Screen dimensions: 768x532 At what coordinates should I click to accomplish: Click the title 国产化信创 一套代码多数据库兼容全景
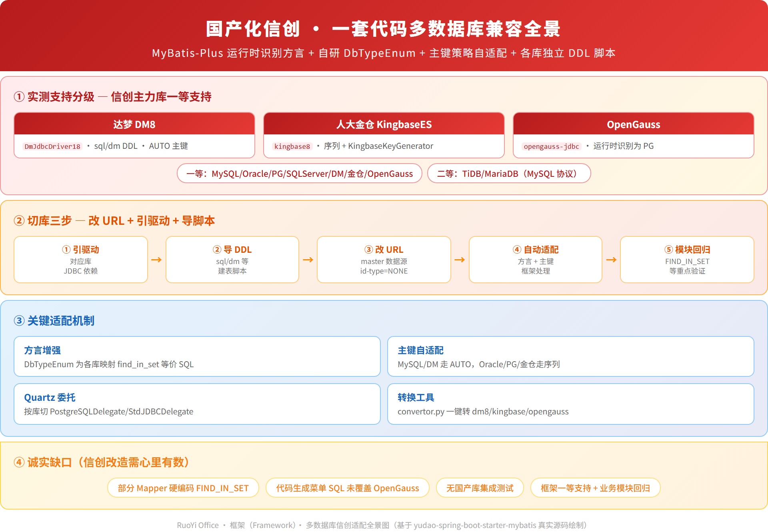point(384,29)
